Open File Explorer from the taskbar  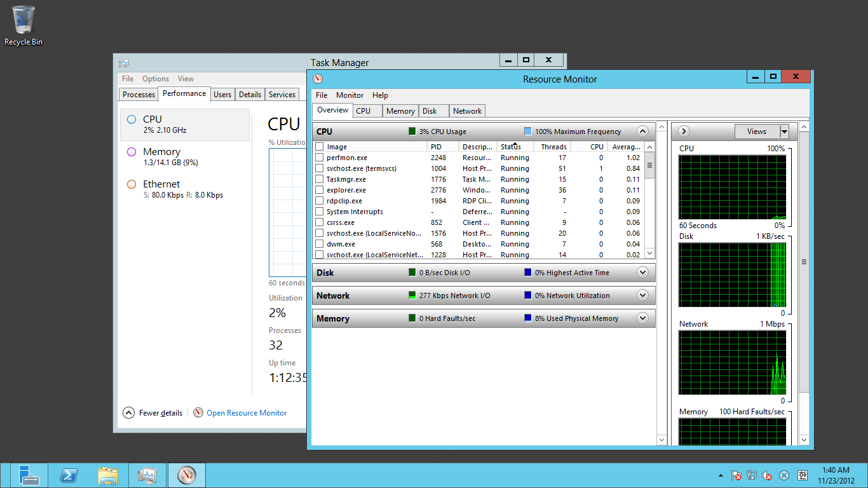tap(108, 475)
